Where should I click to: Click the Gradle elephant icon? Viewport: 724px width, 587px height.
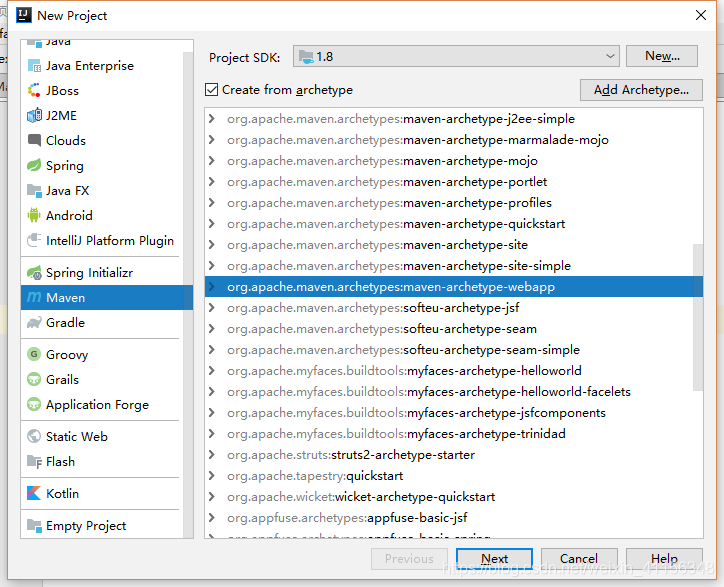tap(34, 322)
